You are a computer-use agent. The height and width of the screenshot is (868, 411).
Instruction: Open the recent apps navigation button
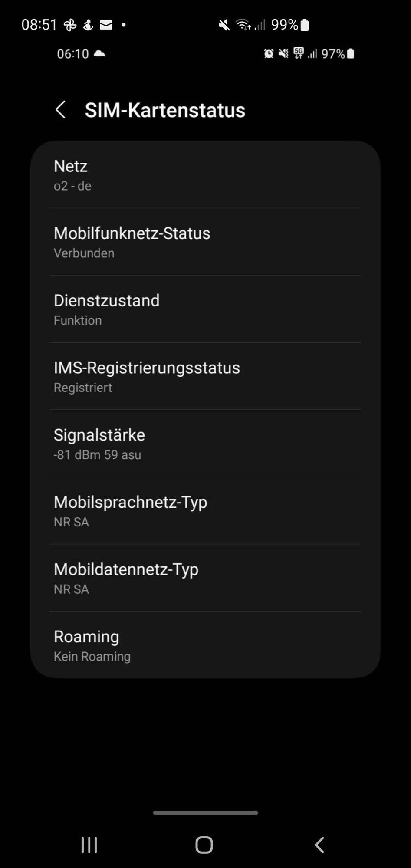pos(89,845)
